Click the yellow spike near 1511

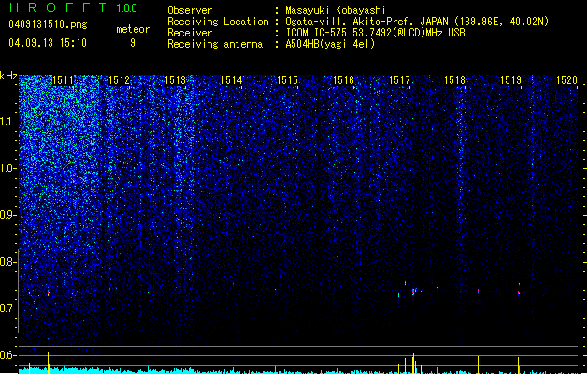[x=48, y=363]
